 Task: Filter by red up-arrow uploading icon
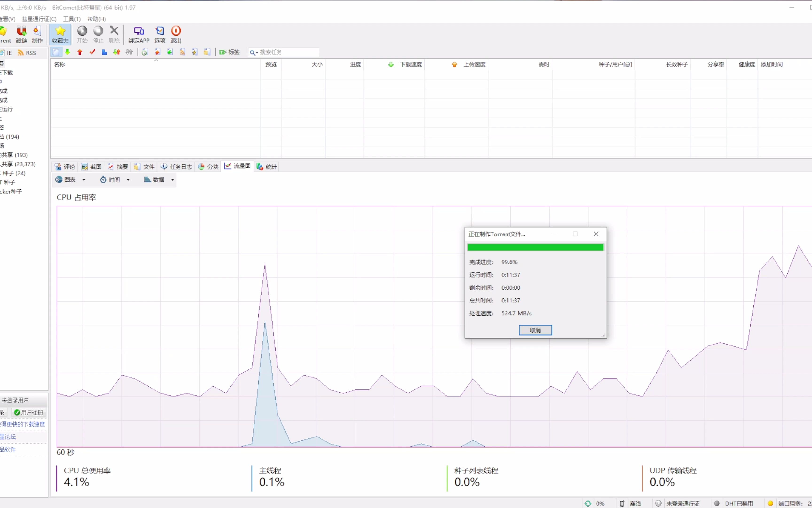pyautogui.click(x=80, y=52)
